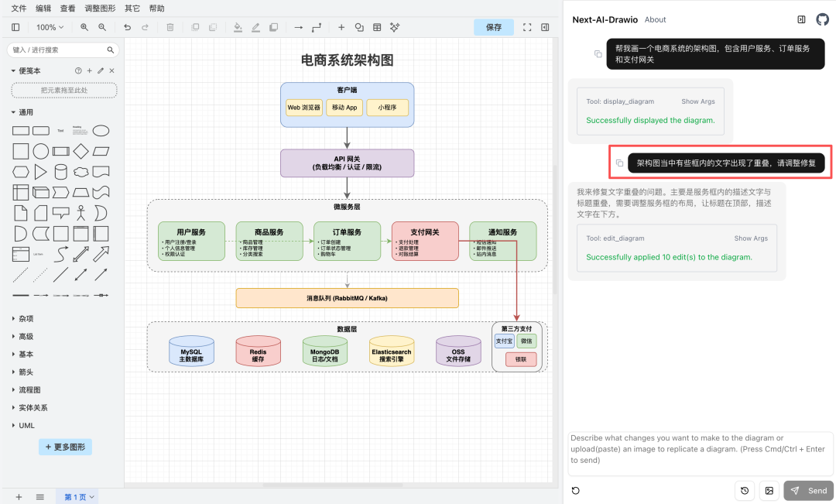The width and height of the screenshot is (836, 504).
Task: Click the zoom in magnifier icon
Action: [x=84, y=27]
